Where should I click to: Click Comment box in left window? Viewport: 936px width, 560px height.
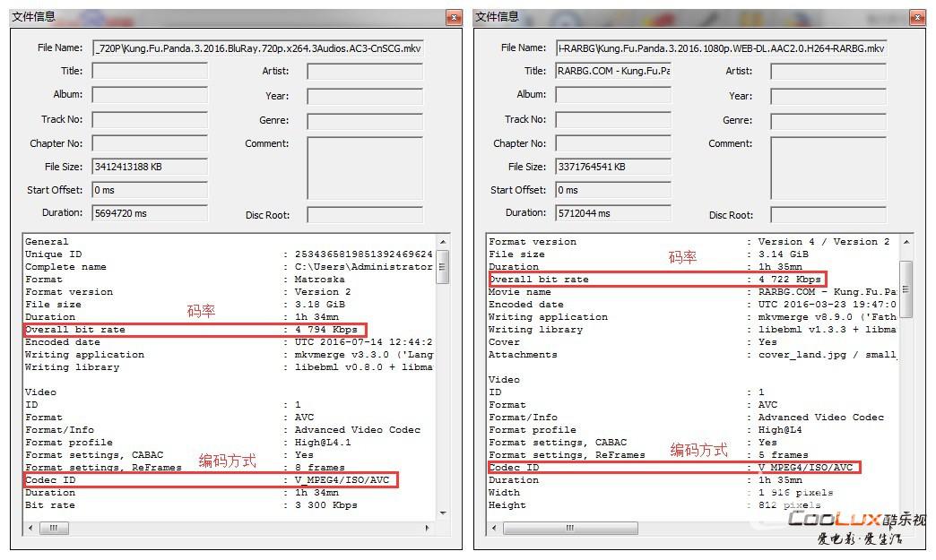click(365, 168)
